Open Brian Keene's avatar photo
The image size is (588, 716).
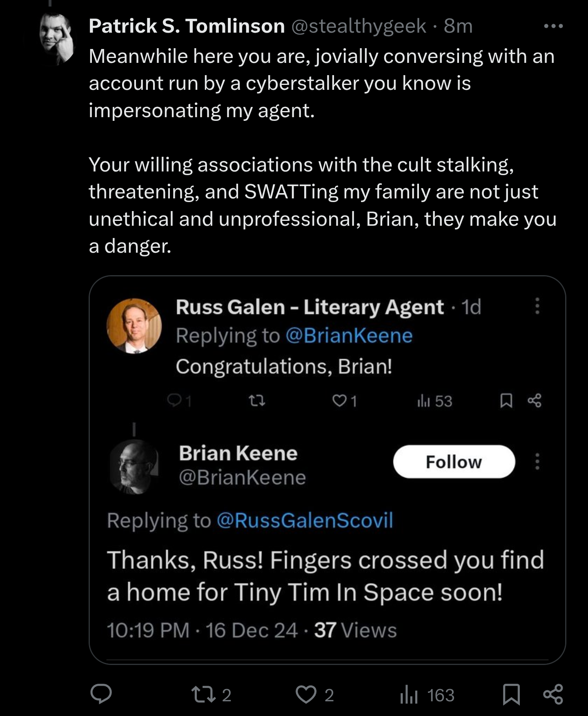(x=134, y=467)
